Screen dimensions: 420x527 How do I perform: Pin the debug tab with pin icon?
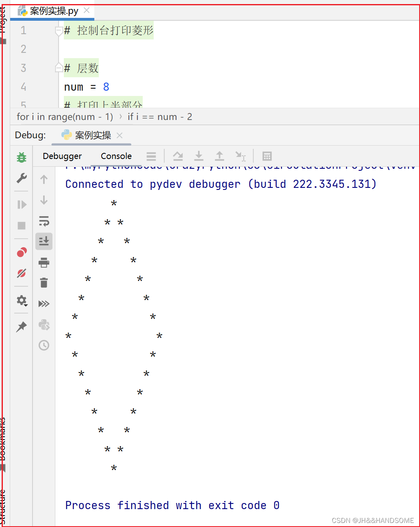coord(22,327)
